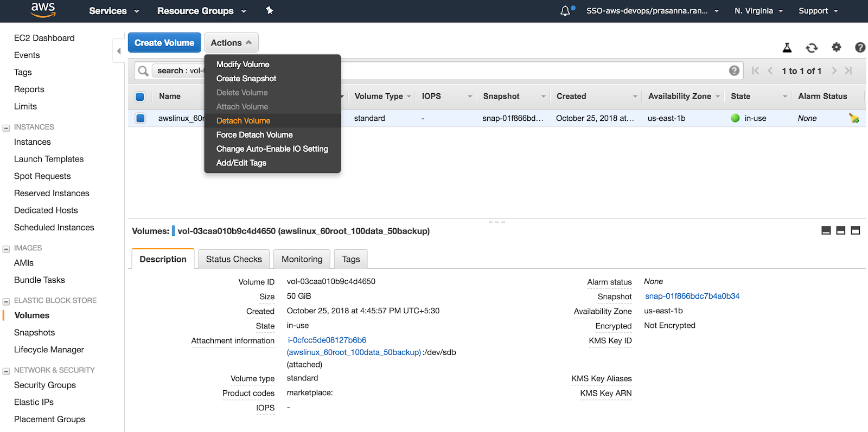
Task: Go to Snapshots in the sidebar
Action: [34, 333]
